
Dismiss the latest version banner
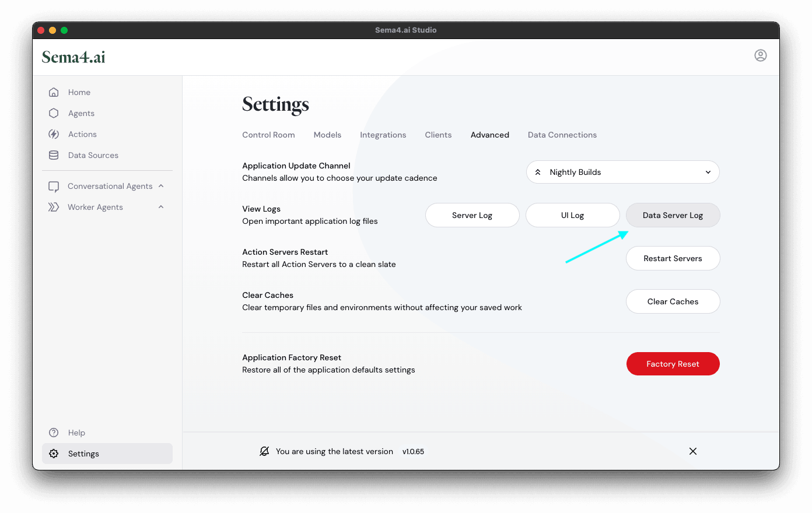click(692, 451)
